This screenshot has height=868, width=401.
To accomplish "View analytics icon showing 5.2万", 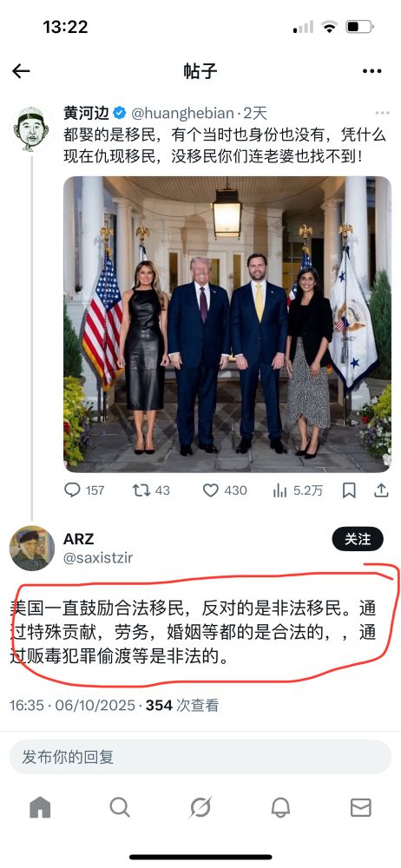I will 280,490.
